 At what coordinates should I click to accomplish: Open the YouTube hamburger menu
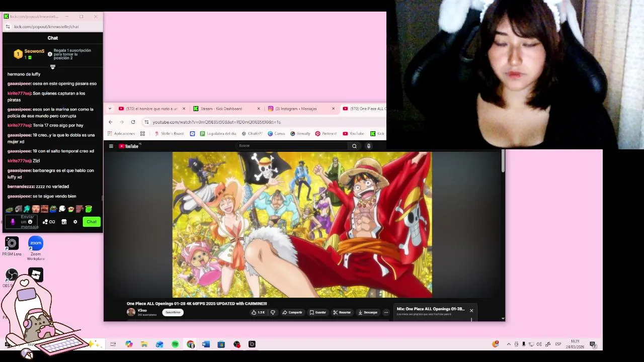point(111,146)
